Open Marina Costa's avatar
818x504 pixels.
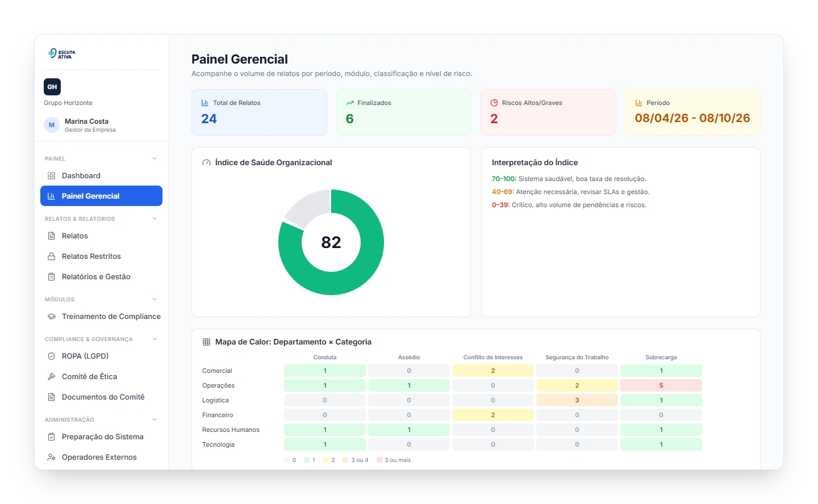[52, 125]
